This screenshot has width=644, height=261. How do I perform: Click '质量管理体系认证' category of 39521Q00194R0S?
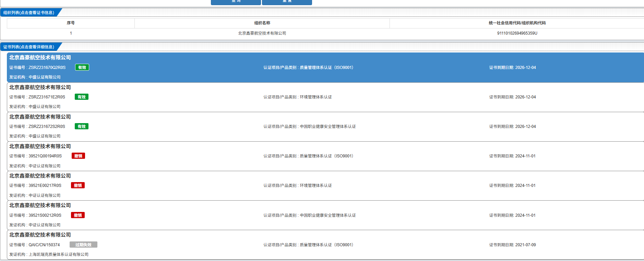pyautogui.click(x=326, y=156)
